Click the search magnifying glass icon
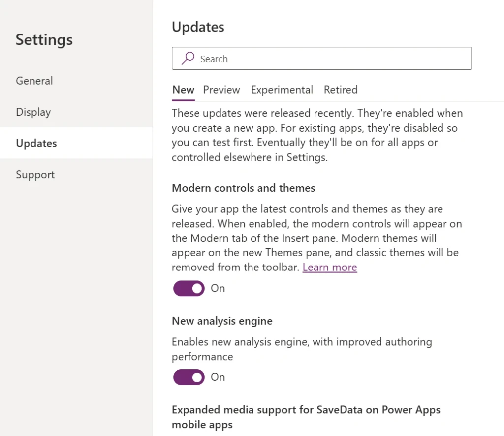504x436 pixels. (187, 58)
